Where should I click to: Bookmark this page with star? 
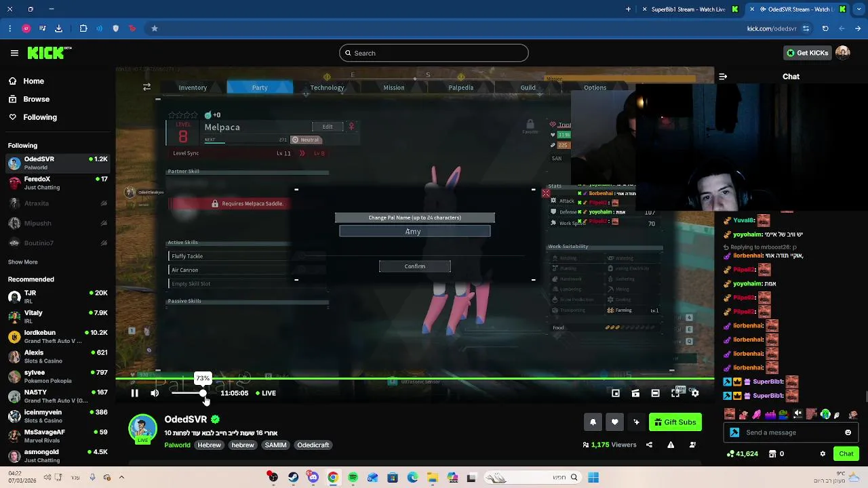pyautogui.click(x=155, y=28)
